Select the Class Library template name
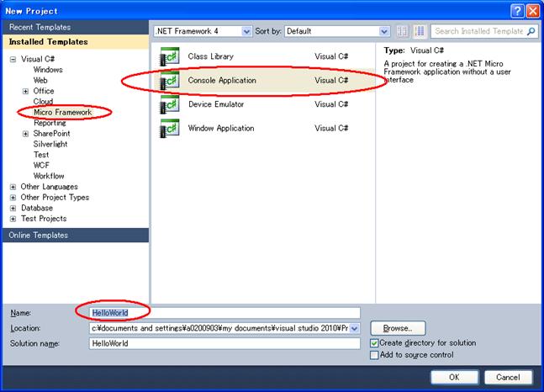The width and height of the screenshot is (544, 392). tap(210, 56)
